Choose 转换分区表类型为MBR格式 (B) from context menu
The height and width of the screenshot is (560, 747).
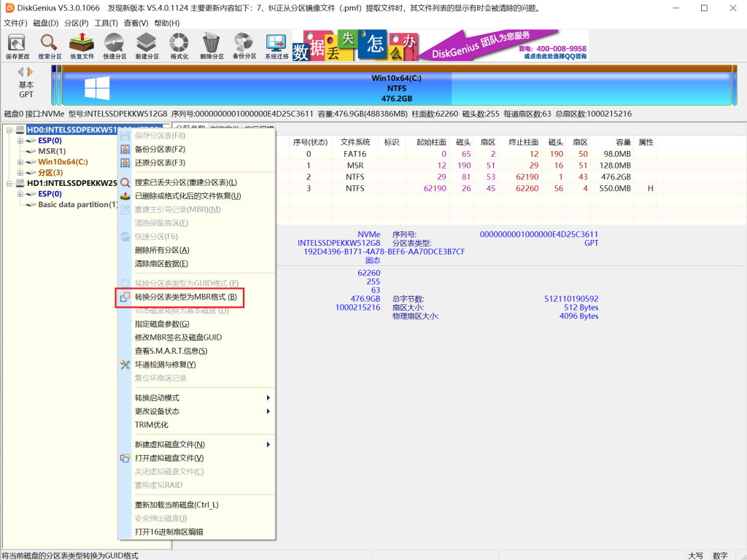pos(185,297)
